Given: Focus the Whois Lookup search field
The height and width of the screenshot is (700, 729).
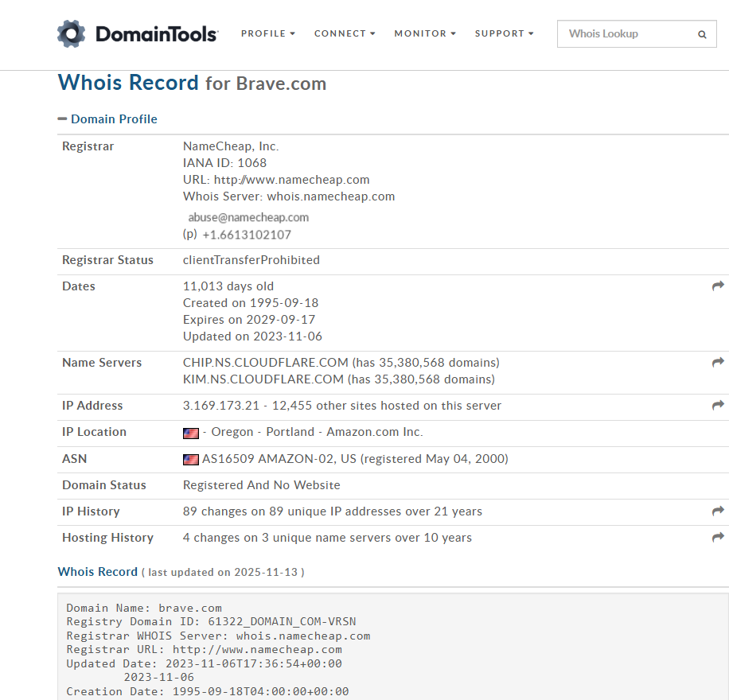Looking at the screenshot, I should tap(625, 34).
